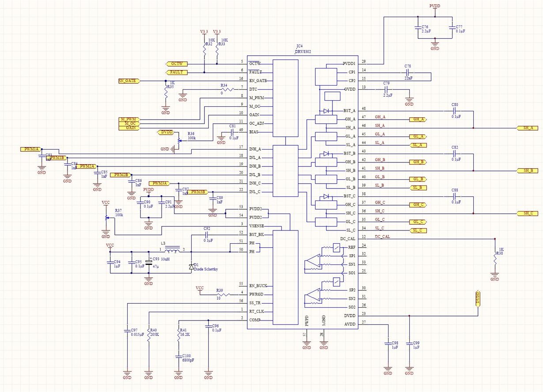Select the yellow SL_B output port
The width and height of the screenshot is (543, 392).
(x=418, y=188)
